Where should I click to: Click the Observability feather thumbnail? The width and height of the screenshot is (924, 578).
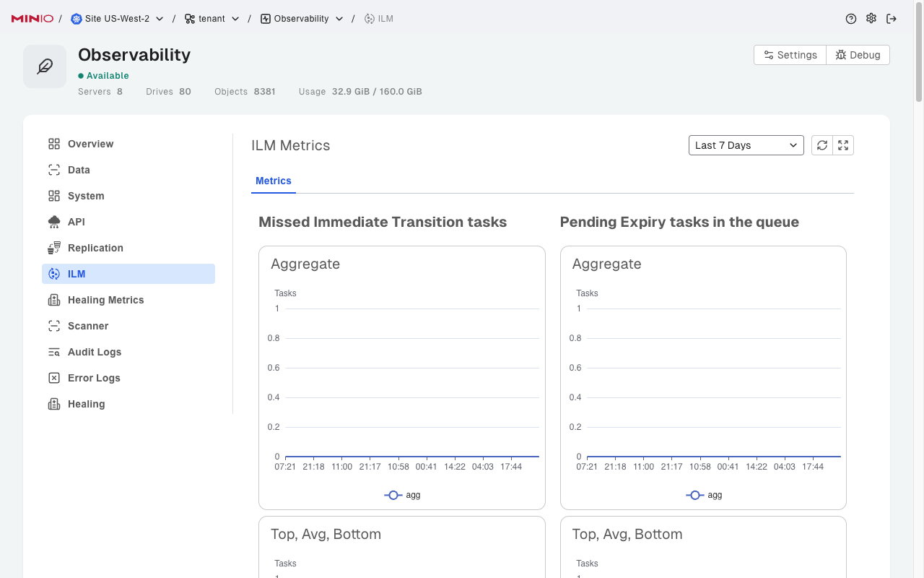coord(45,66)
